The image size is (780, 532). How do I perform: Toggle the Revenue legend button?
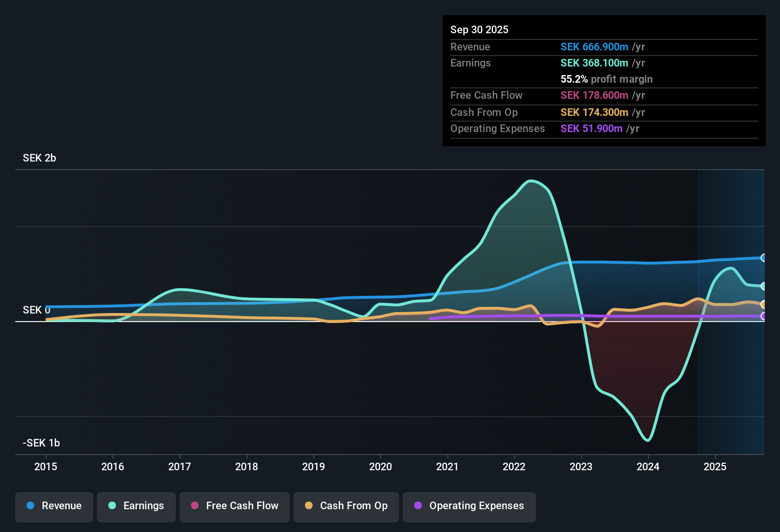pyautogui.click(x=54, y=506)
